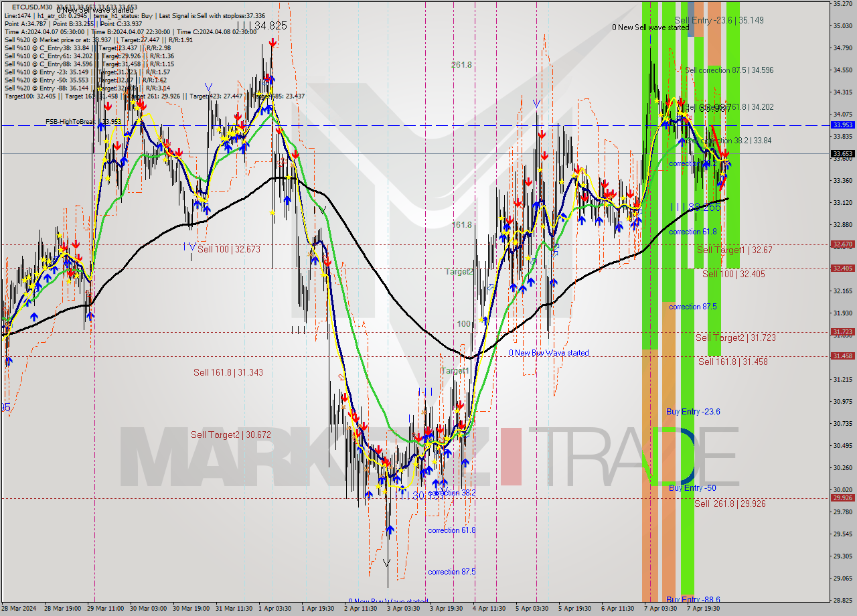The height and width of the screenshot is (616, 857).
Task: Click the highlighted 33.953 price tag on right axis
Action: (842, 125)
